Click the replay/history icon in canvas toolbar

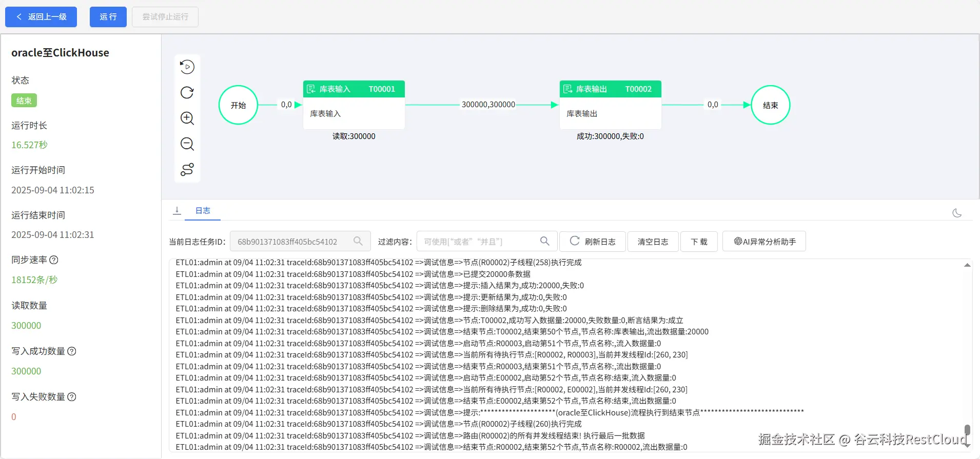pyautogui.click(x=187, y=67)
